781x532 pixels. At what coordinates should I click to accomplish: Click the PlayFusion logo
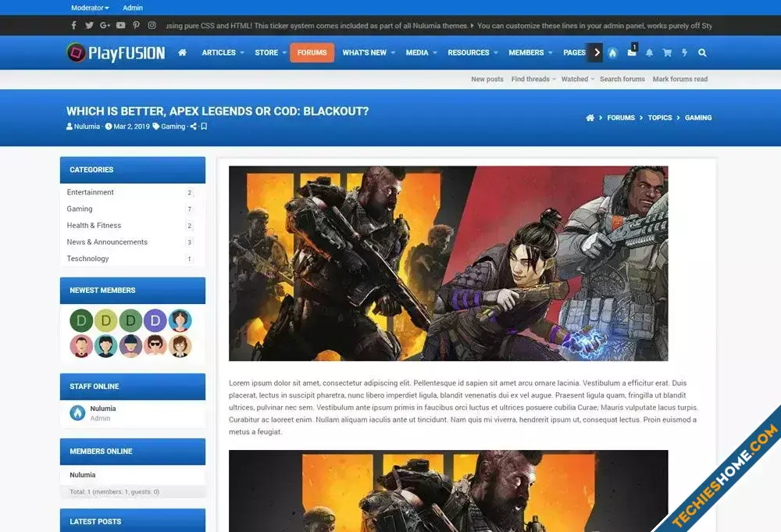click(116, 52)
